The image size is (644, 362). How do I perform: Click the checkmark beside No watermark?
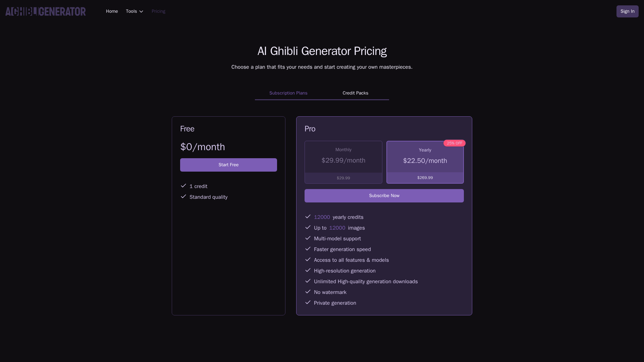coord(308,292)
